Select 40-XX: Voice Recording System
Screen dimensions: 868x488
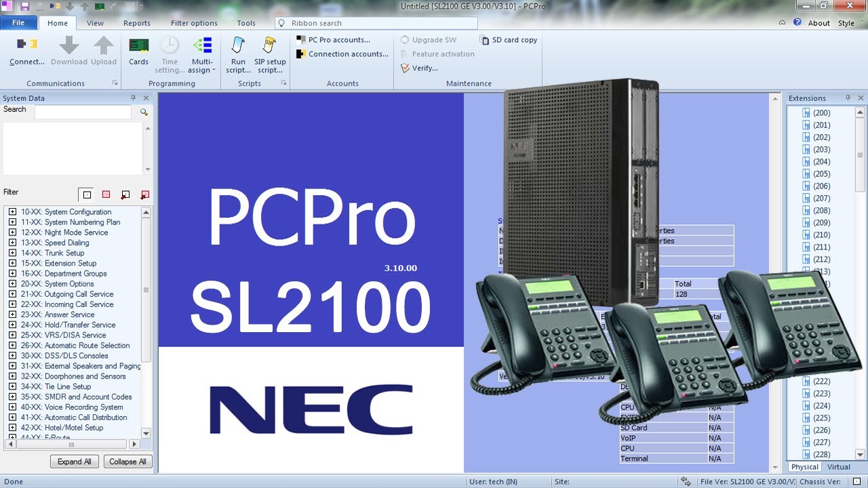72,407
